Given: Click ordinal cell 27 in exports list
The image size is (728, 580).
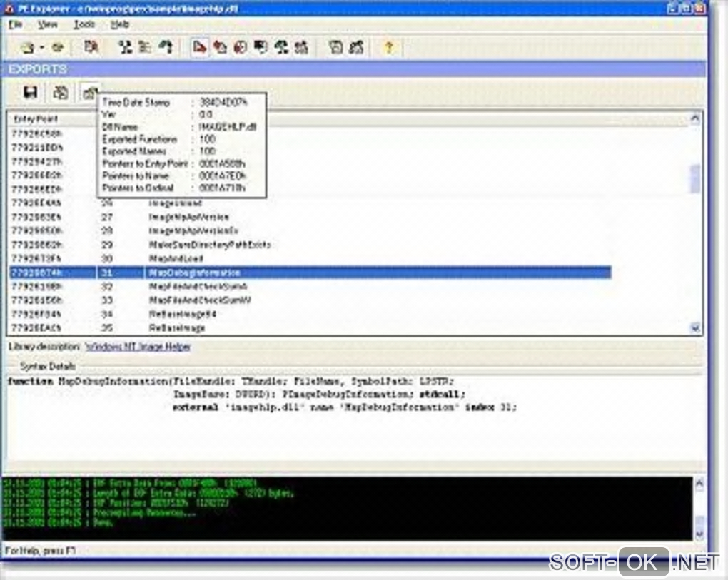Looking at the screenshot, I should pyautogui.click(x=107, y=217).
